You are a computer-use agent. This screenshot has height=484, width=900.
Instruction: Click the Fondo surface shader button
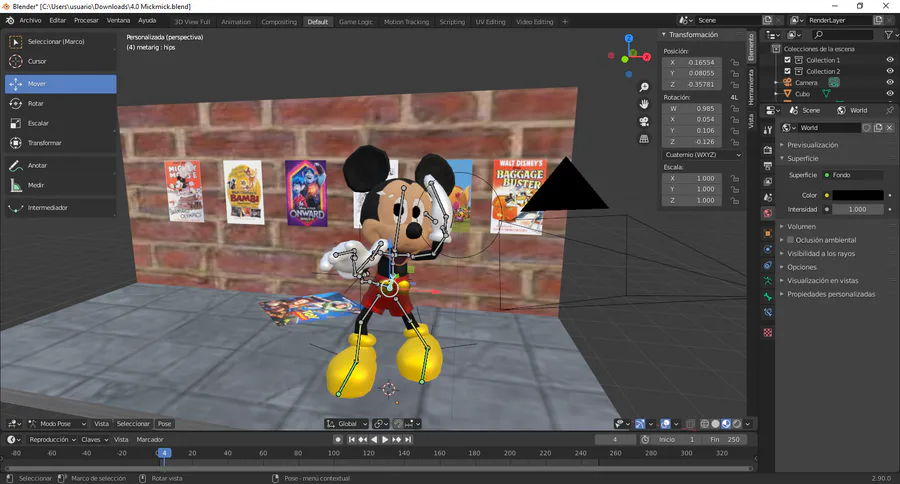tap(854, 175)
